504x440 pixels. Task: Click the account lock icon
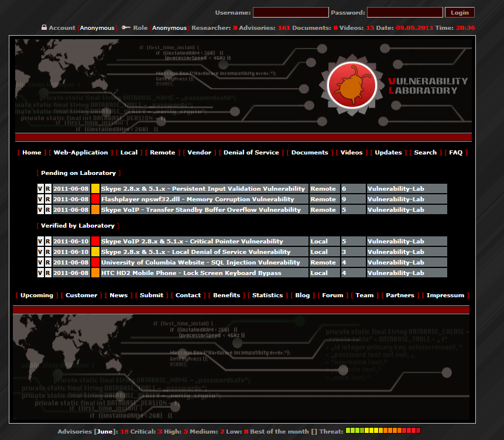44,27
